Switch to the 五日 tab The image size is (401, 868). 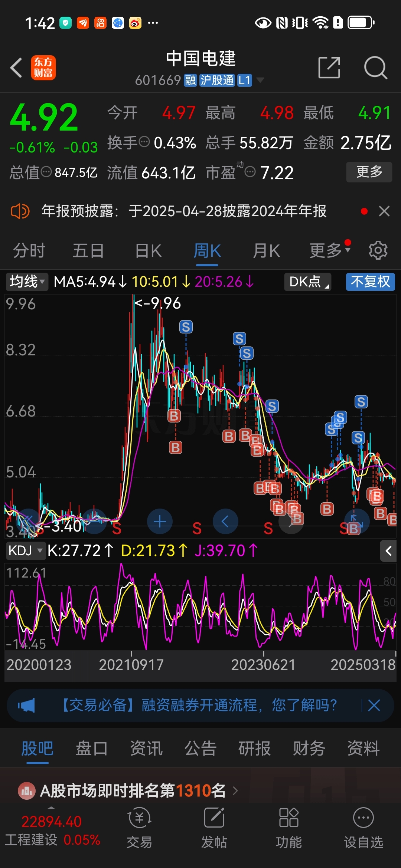[x=88, y=250]
